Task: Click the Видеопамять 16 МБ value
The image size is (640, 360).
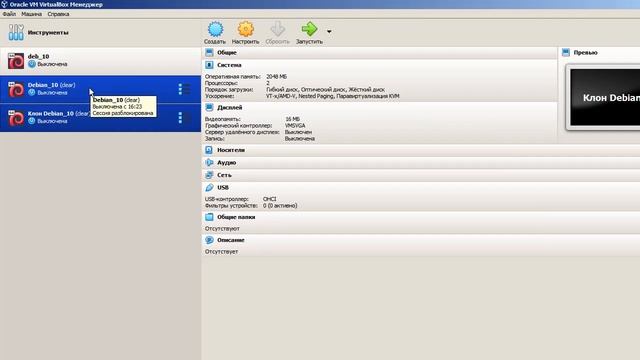Action: (x=292, y=119)
